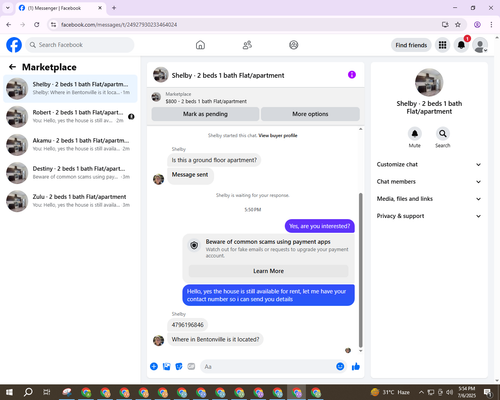The height and width of the screenshot is (400, 500).
Task: Click the chat messages scrollbar
Action: 360,270
